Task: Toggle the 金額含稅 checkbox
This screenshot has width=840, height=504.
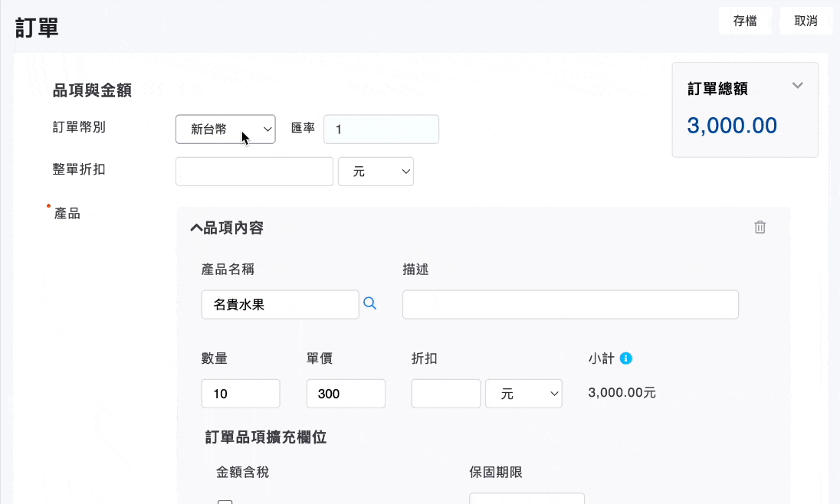Action: tap(225, 502)
